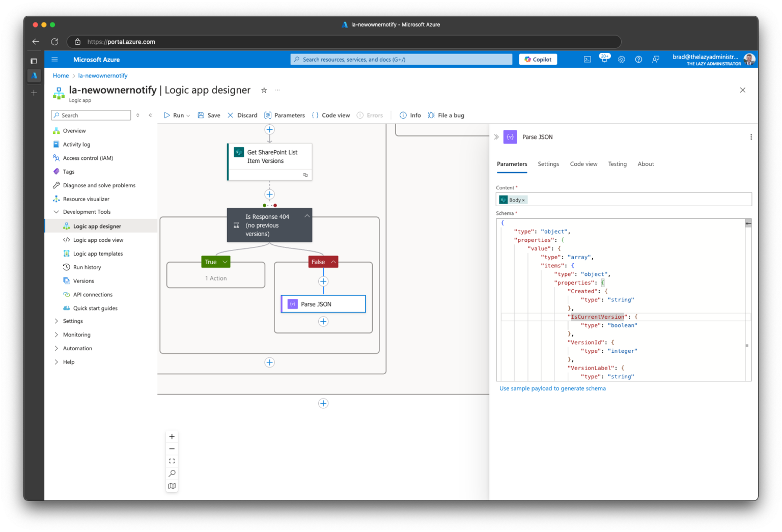
Task: Click the Copilot button
Action: click(x=538, y=60)
